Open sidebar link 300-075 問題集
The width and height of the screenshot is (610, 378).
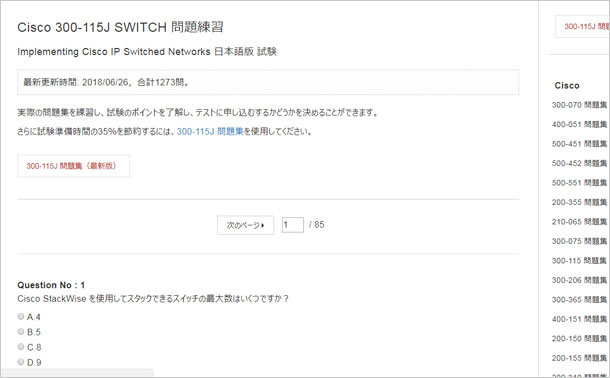point(579,241)
